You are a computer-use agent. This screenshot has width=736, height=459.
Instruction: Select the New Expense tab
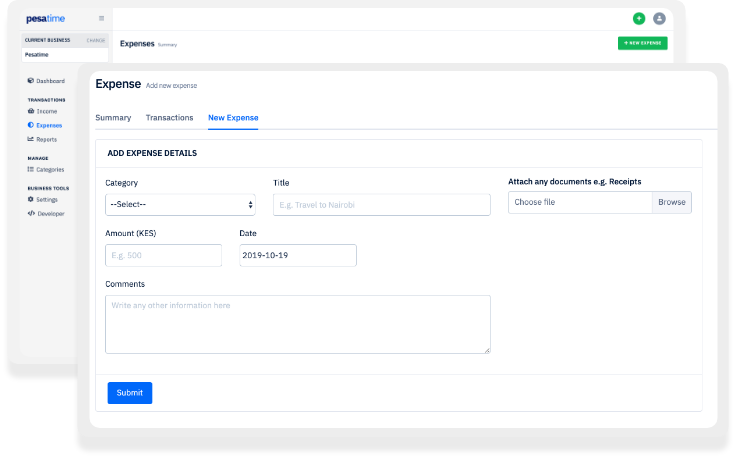click(x=233, y=118)
